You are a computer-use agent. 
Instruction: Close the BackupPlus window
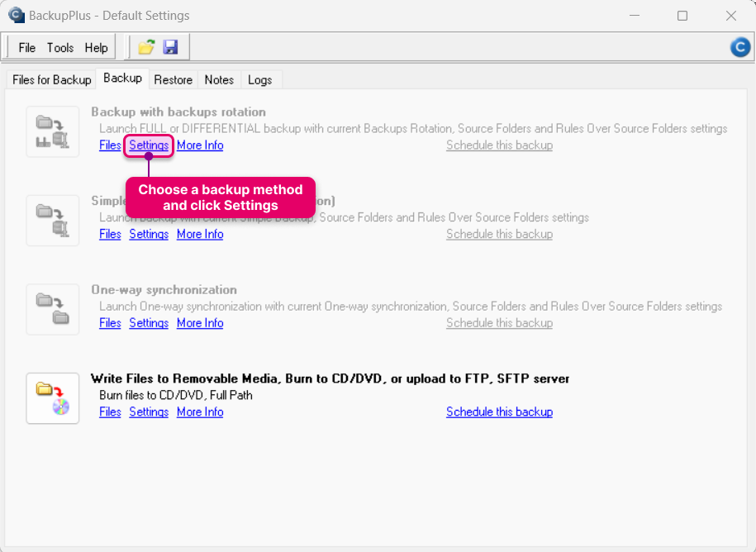point(731,16)
